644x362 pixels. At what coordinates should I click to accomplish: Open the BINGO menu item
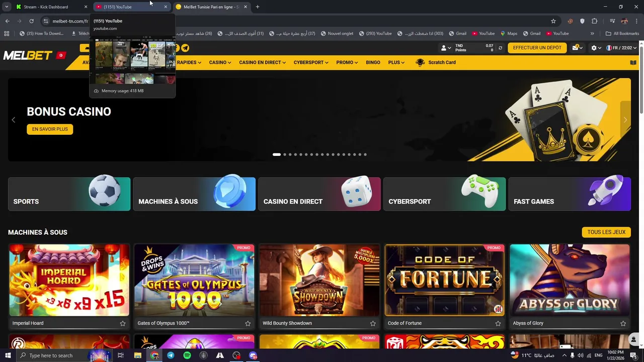373,62
